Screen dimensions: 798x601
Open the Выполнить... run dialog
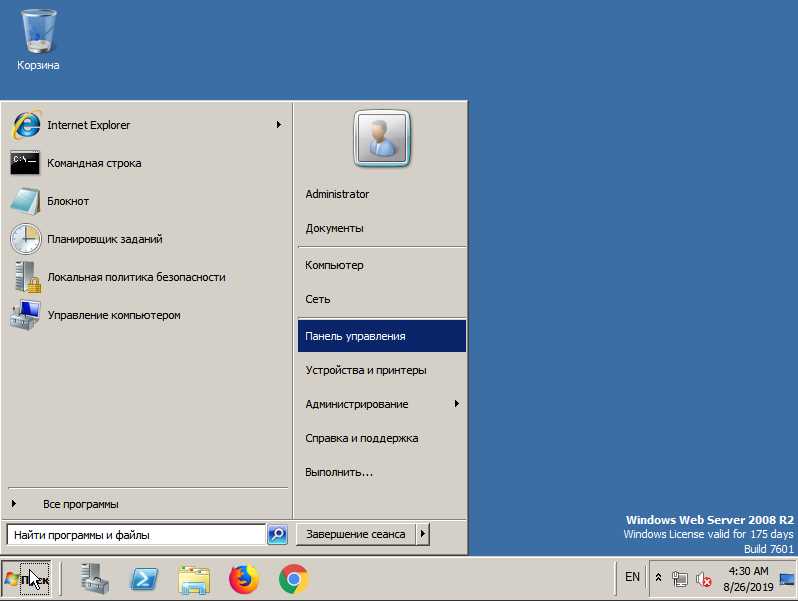coord(382,472)
